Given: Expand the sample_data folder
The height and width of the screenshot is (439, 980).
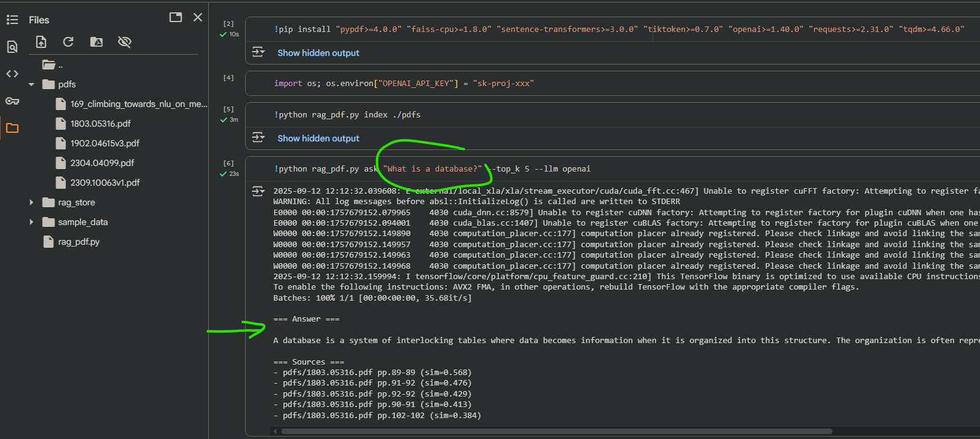Looking at the screenshot, I should click(x=31, y=222).
